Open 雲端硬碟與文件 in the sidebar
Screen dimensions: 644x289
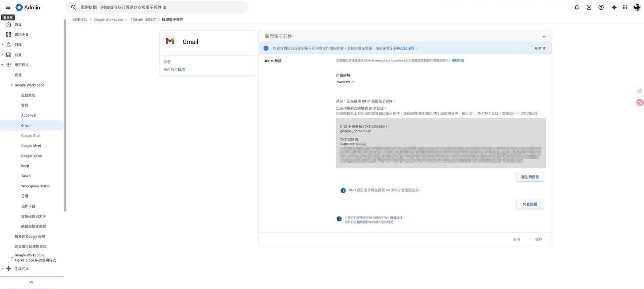click(33, 216)
